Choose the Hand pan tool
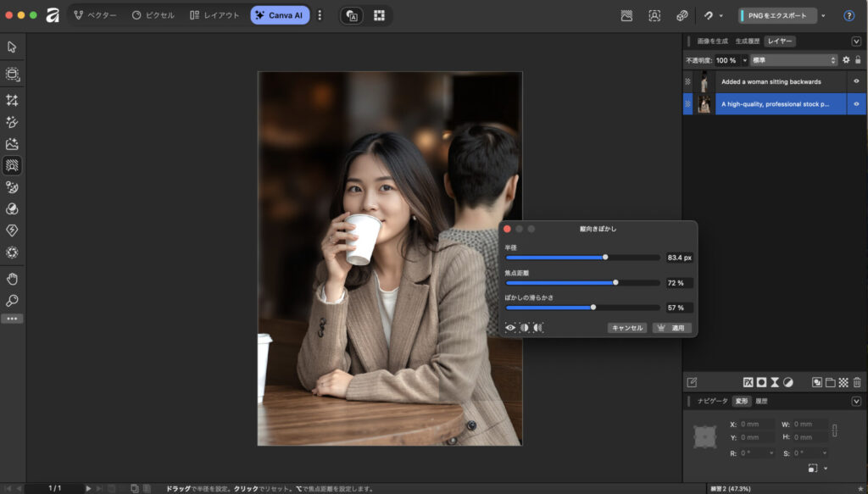The width and height of the screenshot is (868, 494). pyautogui.click(x=12, y=279)
